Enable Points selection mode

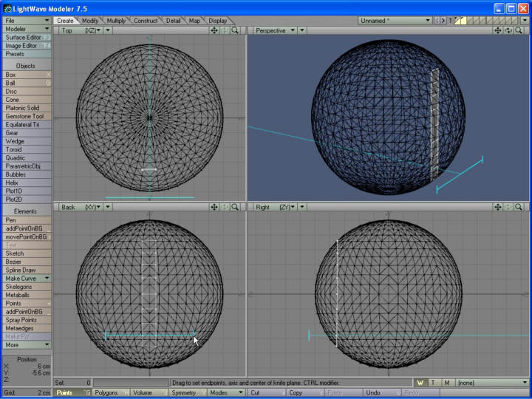coord(72,392)
